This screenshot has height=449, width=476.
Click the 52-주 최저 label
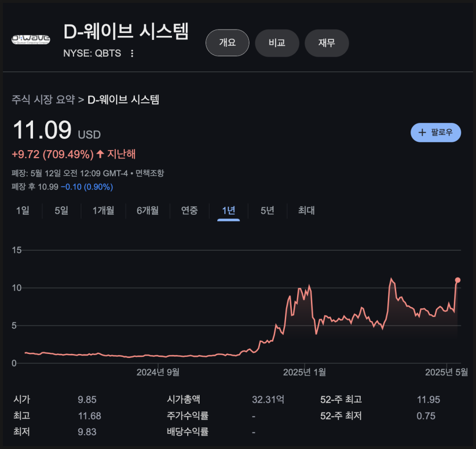point(341,416)
